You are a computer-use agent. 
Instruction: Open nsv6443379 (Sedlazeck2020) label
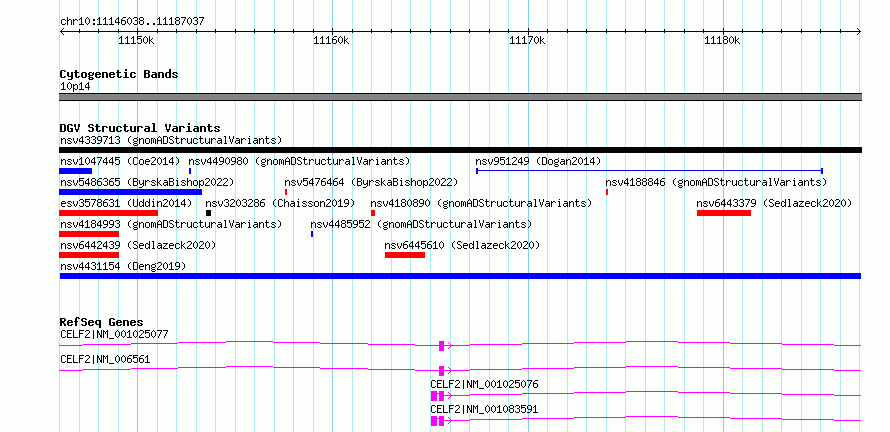pyautogui.click(x=775, y=203)
